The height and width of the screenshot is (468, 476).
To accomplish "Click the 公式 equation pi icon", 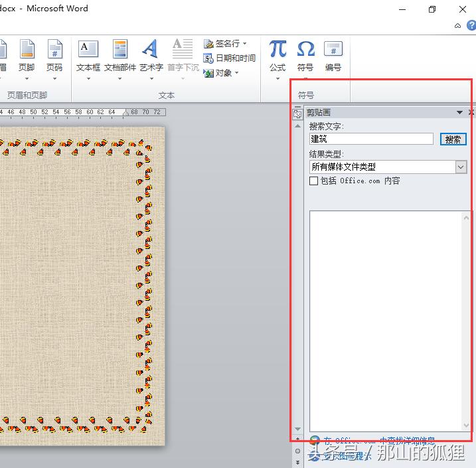I will pyautogui.click(x=278, y=56).
